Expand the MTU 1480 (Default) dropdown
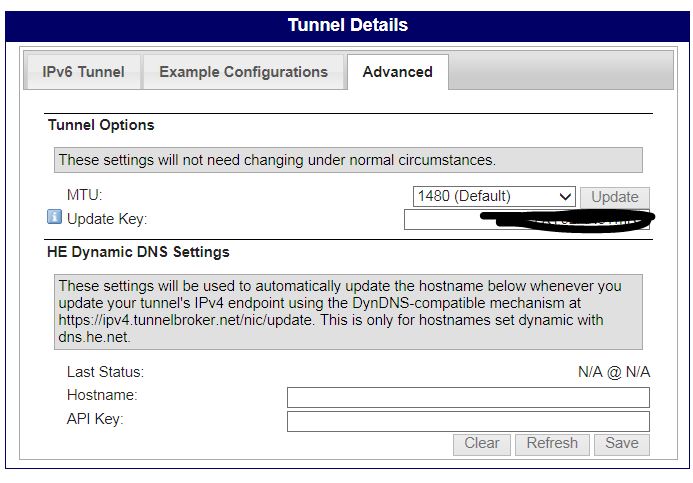Viewport: 693px width, 483px height. click(494, 197)
